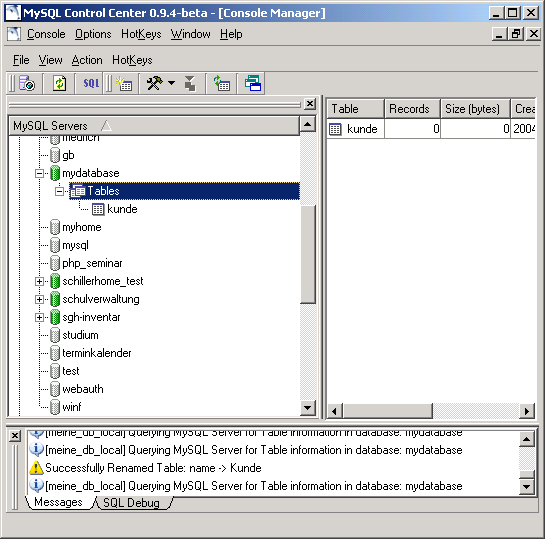Click the kunde table icon in tree

[98, 209]
